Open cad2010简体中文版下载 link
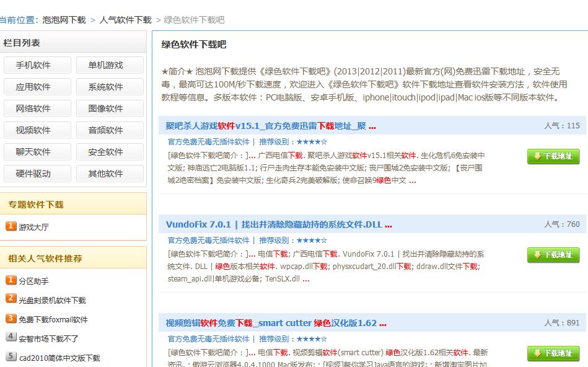 59,358
